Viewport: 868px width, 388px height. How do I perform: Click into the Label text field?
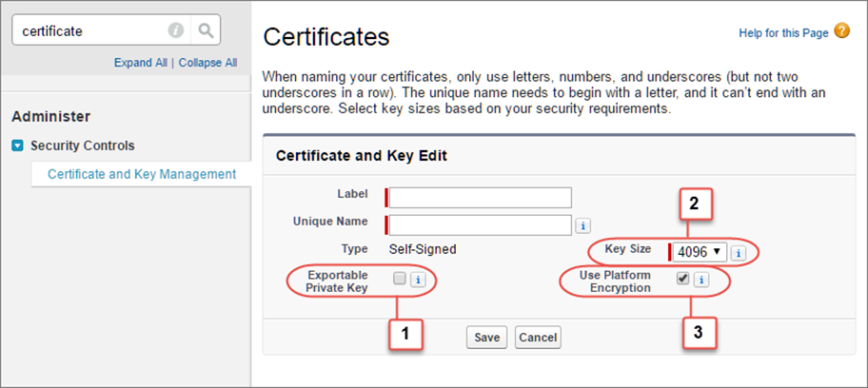[x=480, y=197]
